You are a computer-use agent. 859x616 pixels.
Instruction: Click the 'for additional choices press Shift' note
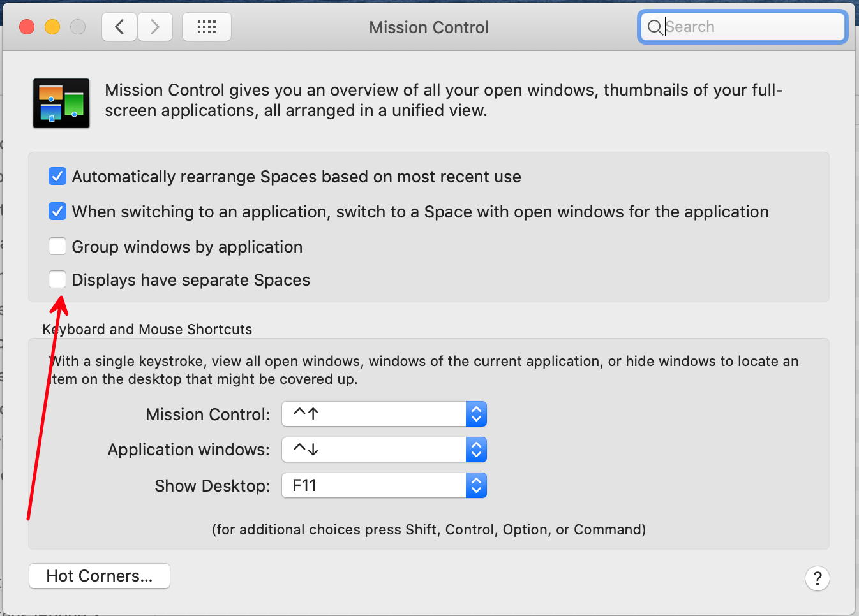[x=429, y=529]
